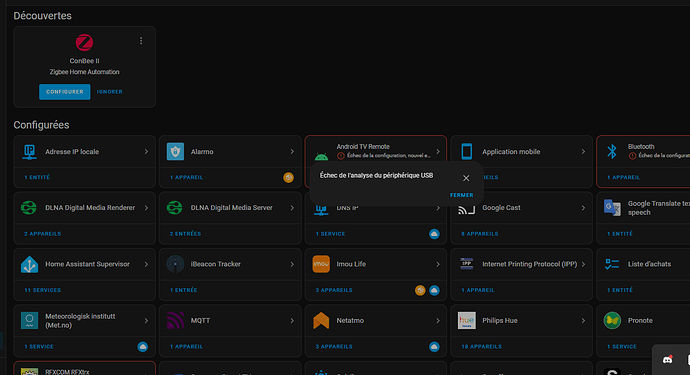Click the ConBee II Zigbee logo icon

pos(84,43)
